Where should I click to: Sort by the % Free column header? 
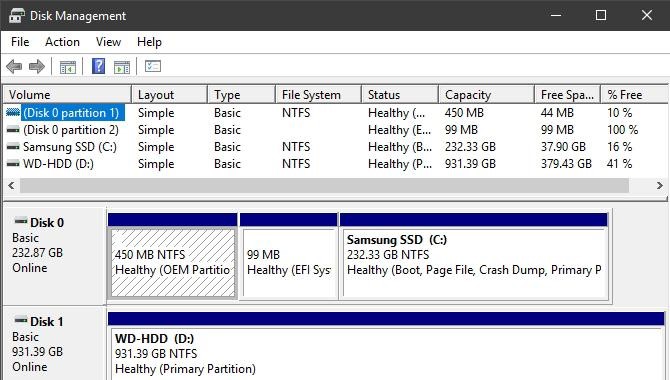point(634,94)
